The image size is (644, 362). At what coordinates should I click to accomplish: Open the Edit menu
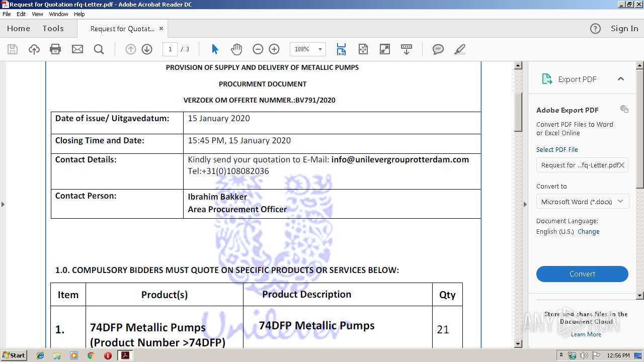pyautogui.click(x=21, y=14)
